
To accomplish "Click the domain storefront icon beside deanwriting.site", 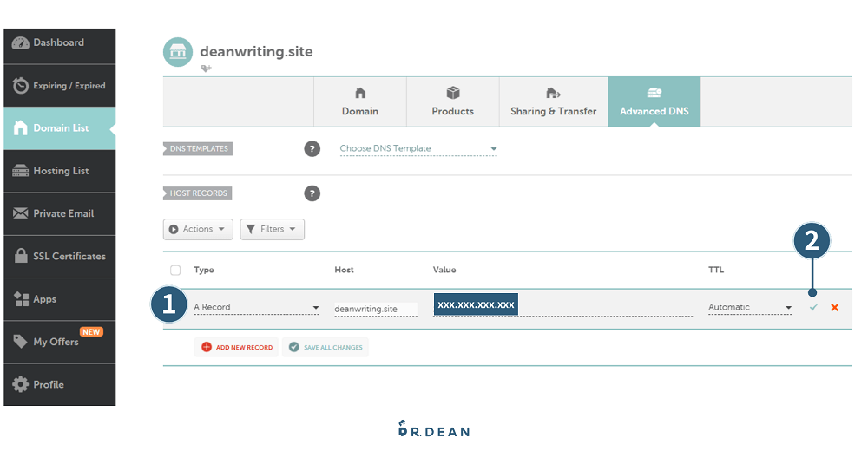I will pyautogui.click(x=178, y=52).
